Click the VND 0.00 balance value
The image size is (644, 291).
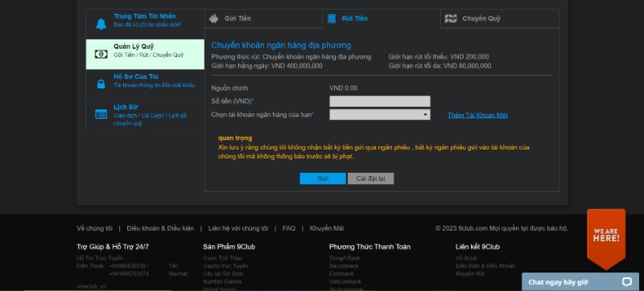344,88
